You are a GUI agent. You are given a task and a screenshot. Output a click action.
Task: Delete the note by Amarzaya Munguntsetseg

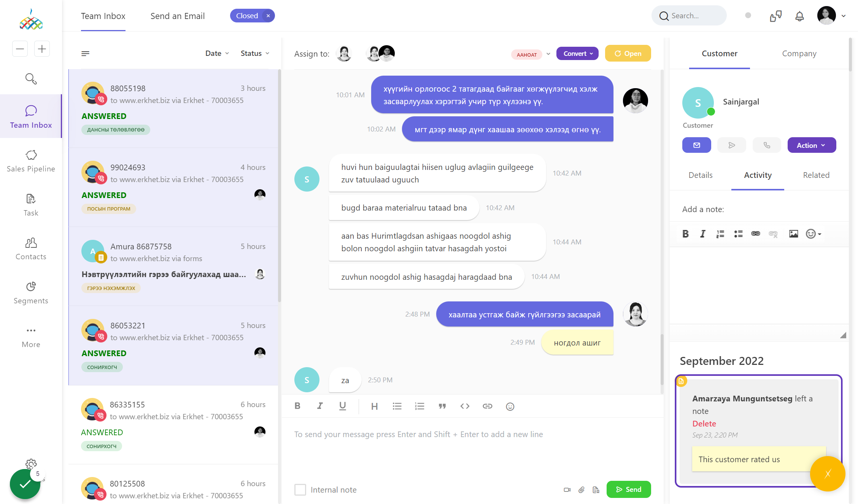[704, 423]
